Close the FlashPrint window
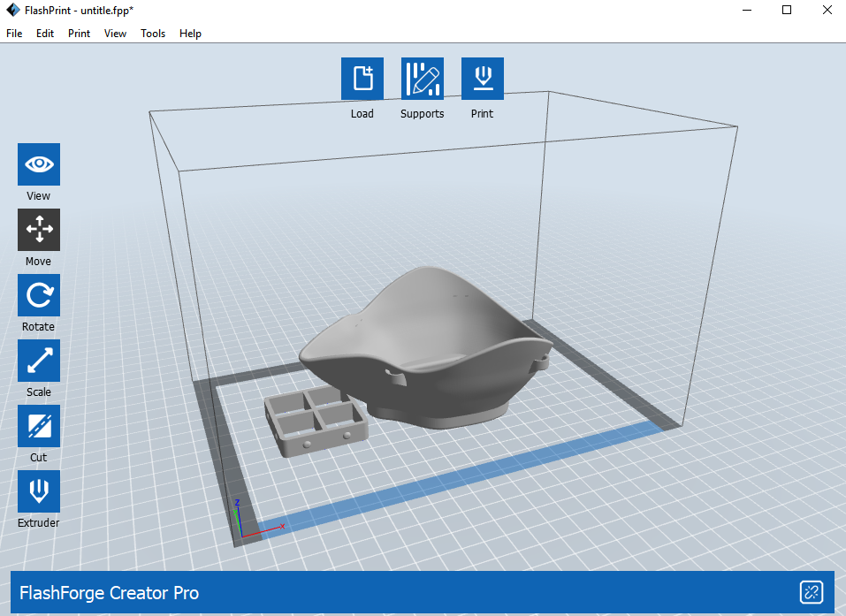Viewport: 846px width, 616px height. click(x=827, y=11)
